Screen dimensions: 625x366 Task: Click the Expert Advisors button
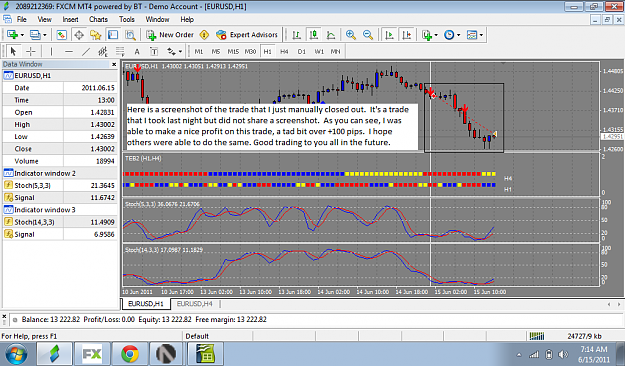[x=247, y=35]
